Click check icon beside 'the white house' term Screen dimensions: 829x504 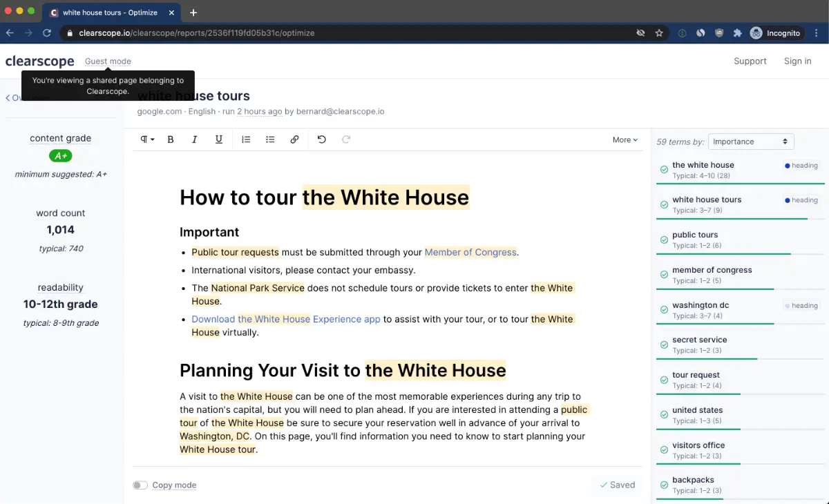(664, 170)
